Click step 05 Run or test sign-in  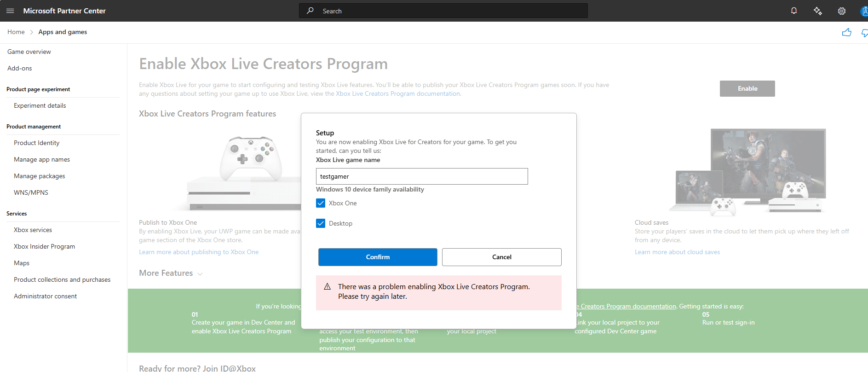pos(728,319)
